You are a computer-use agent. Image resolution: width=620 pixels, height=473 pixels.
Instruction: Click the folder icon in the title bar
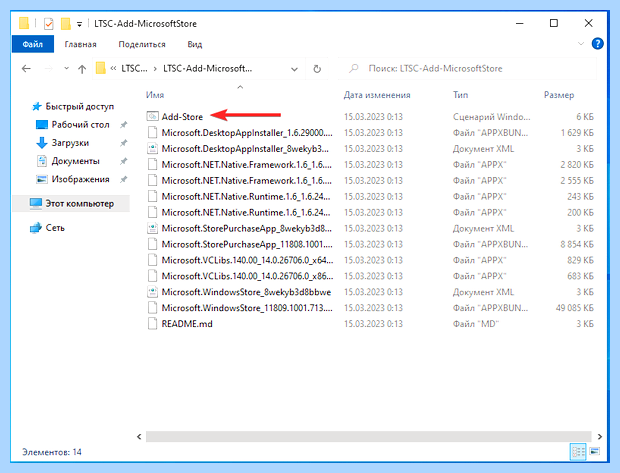[24, 23]
